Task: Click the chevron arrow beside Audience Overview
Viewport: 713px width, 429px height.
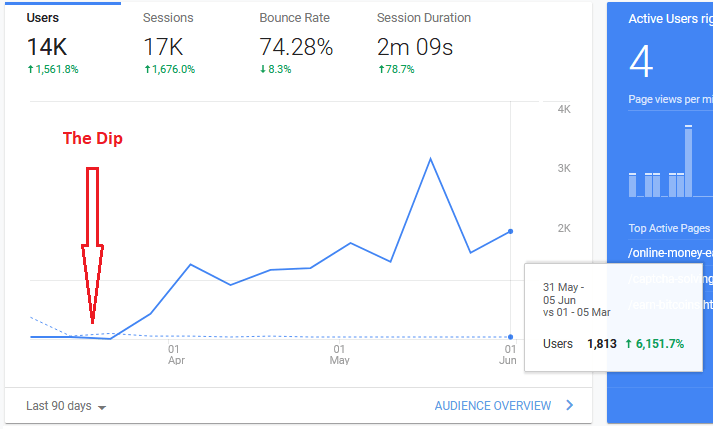Action: click(x=570, y=405)
